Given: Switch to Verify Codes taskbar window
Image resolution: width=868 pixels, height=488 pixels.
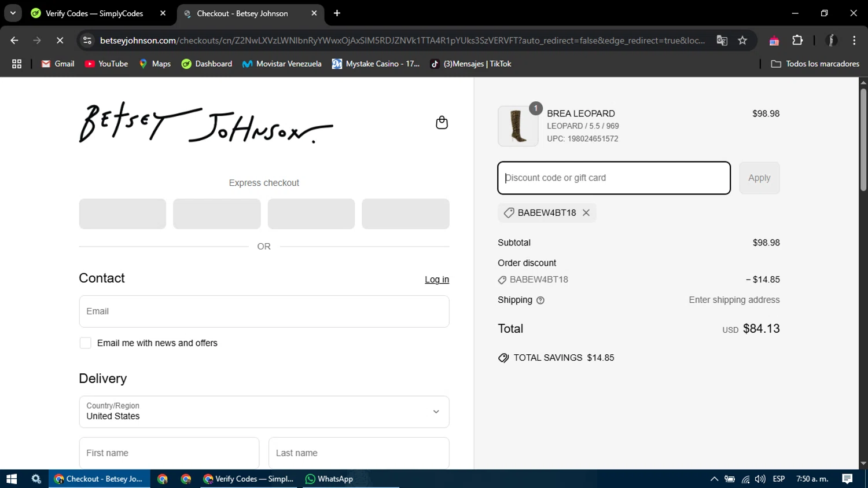Looking at the screenshot, I should [x=249, y=479].
